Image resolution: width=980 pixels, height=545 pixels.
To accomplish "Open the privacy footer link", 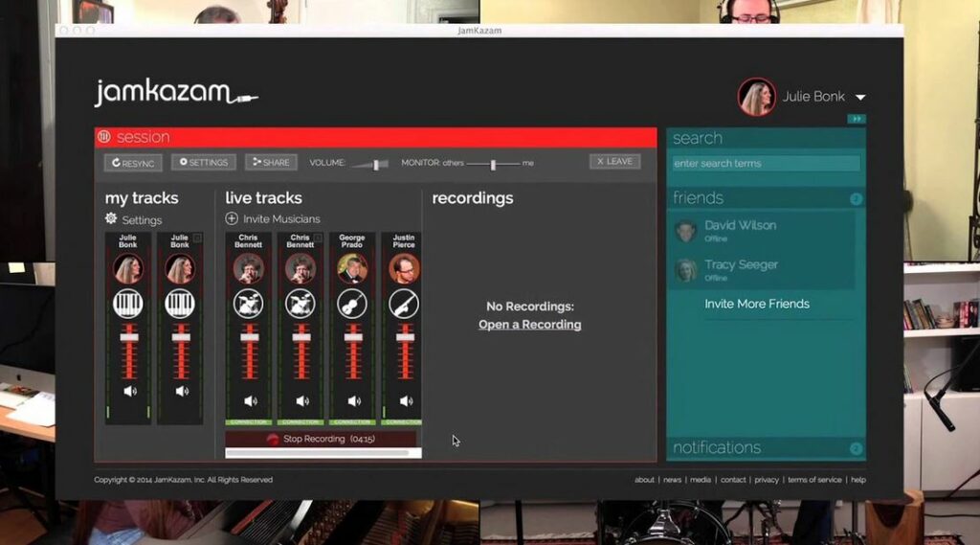I will 767,480.
